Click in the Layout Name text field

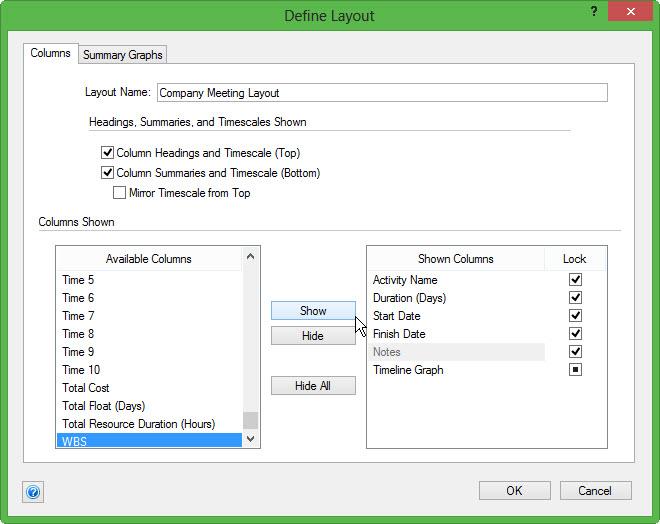[x=380, y=93]
